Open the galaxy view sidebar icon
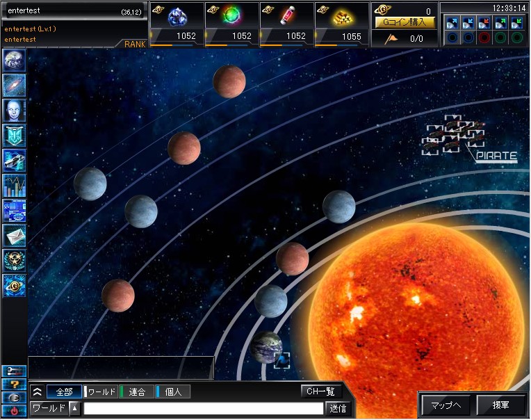 pyautogui.click(x=14, y=86)
